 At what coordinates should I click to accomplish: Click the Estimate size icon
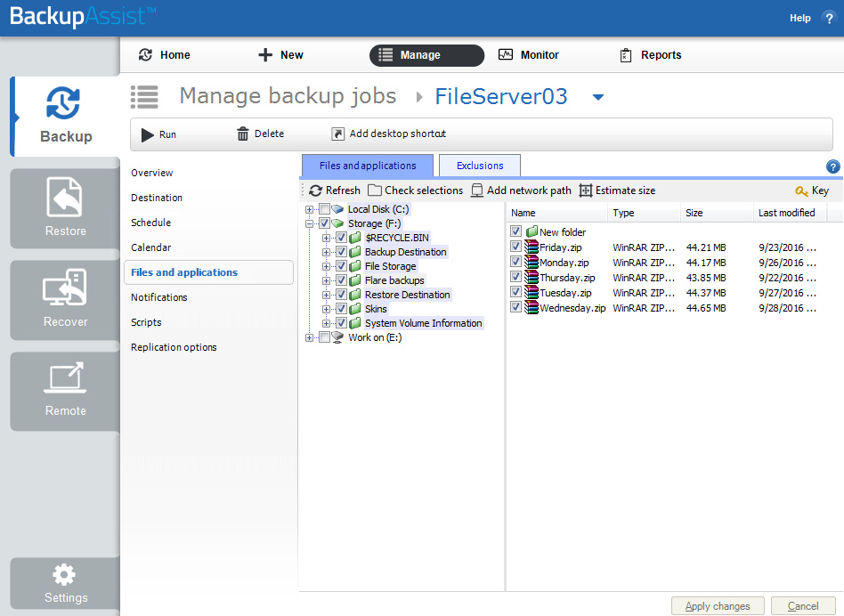coord(586,190)
